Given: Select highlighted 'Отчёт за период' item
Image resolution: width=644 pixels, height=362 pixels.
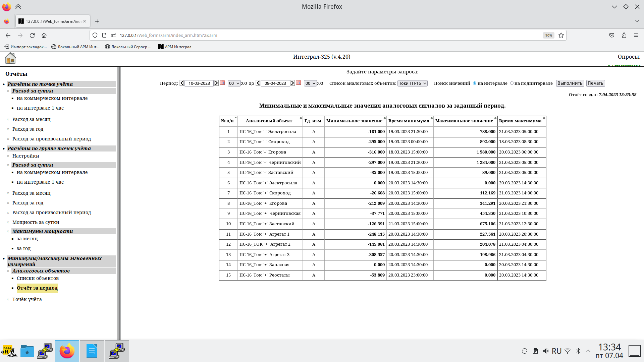Looking at the screenshot, I should click(x=37, y=288).
